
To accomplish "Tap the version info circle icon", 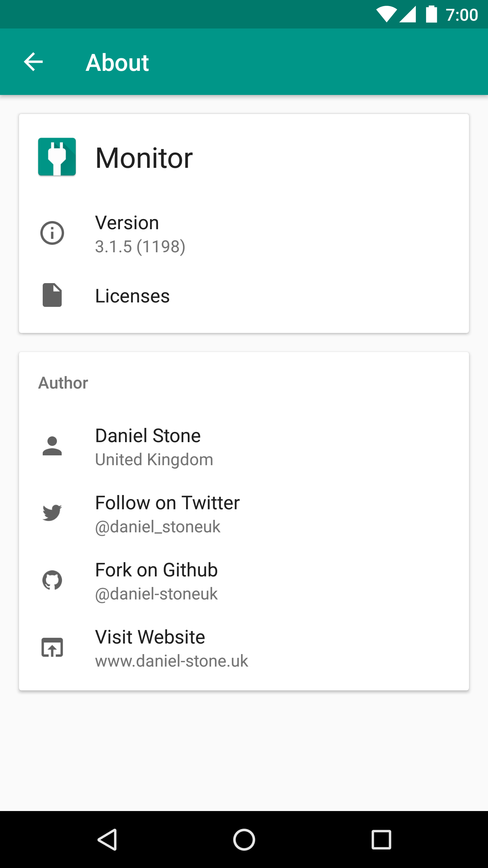I will [x=52, y=233].
